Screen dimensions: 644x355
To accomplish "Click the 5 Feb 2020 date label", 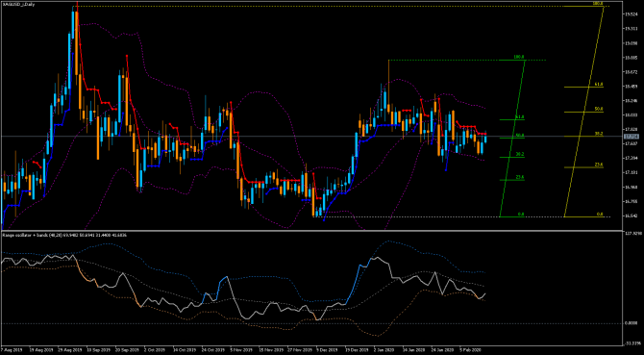I will (469, 351).
